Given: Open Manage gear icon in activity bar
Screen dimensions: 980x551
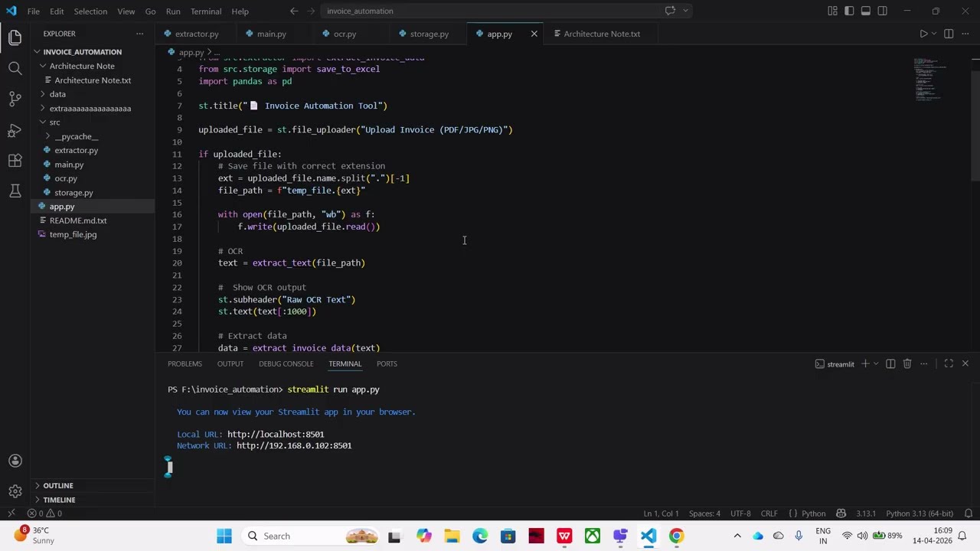Looking at the screenshot, I should pos(15,491).
